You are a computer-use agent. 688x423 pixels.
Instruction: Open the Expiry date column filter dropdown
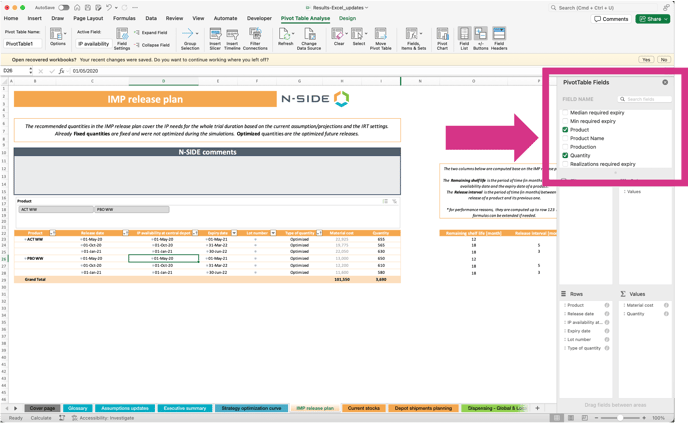click(234, 233)
